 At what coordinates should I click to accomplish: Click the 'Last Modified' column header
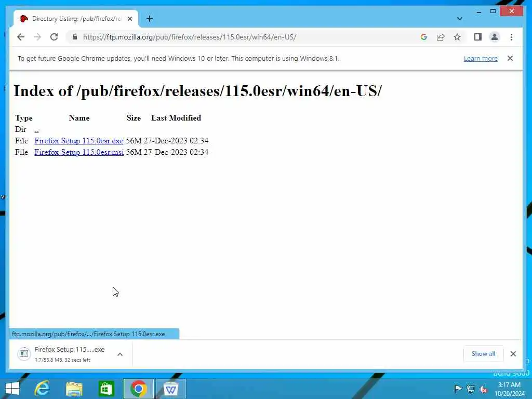tap(176, 118)
